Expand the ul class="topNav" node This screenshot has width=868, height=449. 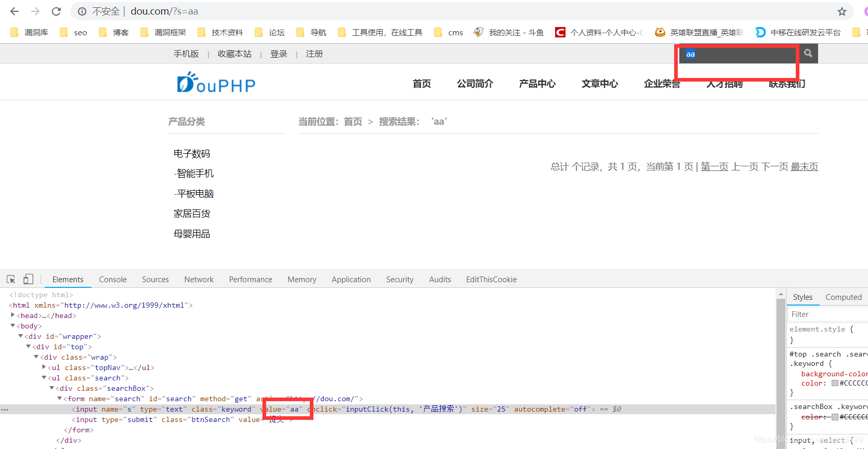(44, 367)
